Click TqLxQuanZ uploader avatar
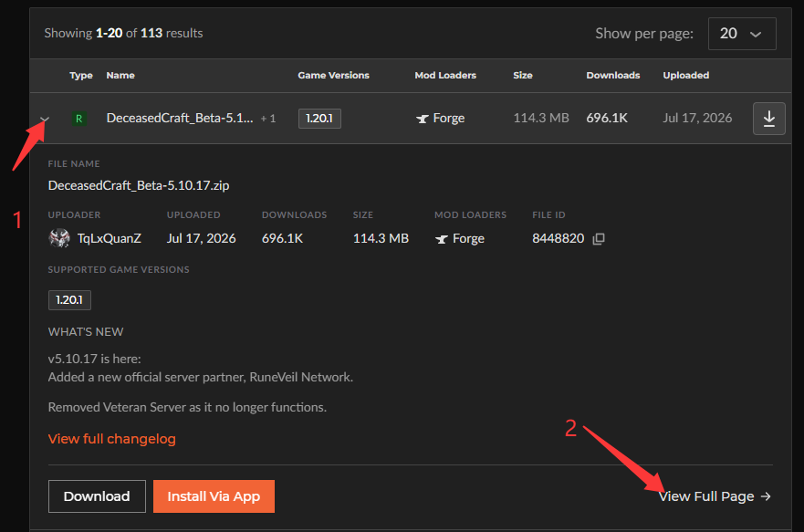The width and height of the screenshot is (804, 532). [x=59, y=238]
